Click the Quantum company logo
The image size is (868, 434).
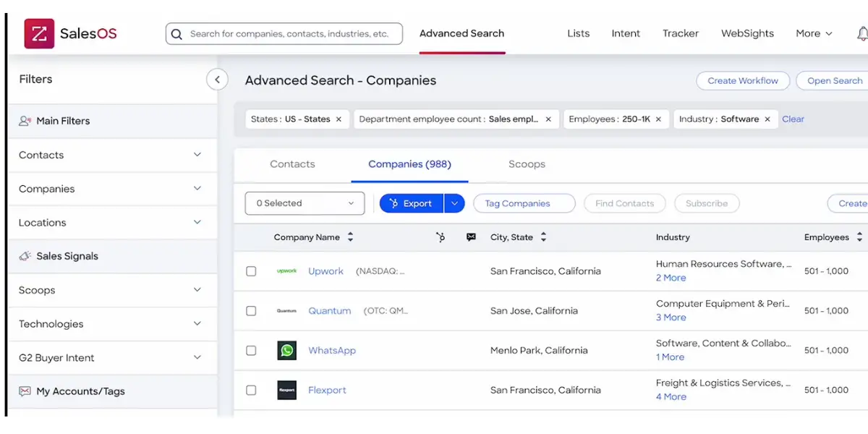[x=287, y=311]
